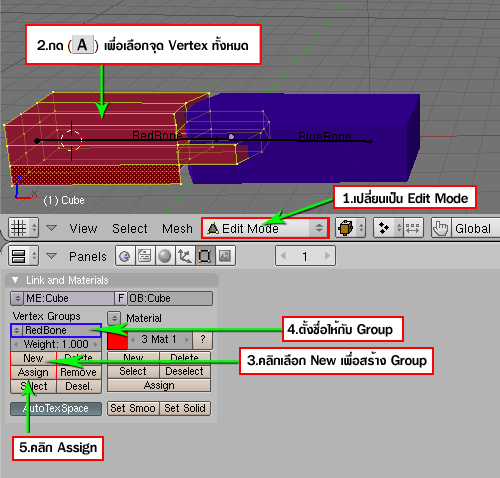Click the RedBone vertex group name field
Viewport: 500px width, 478px height.
click(56, 330)
